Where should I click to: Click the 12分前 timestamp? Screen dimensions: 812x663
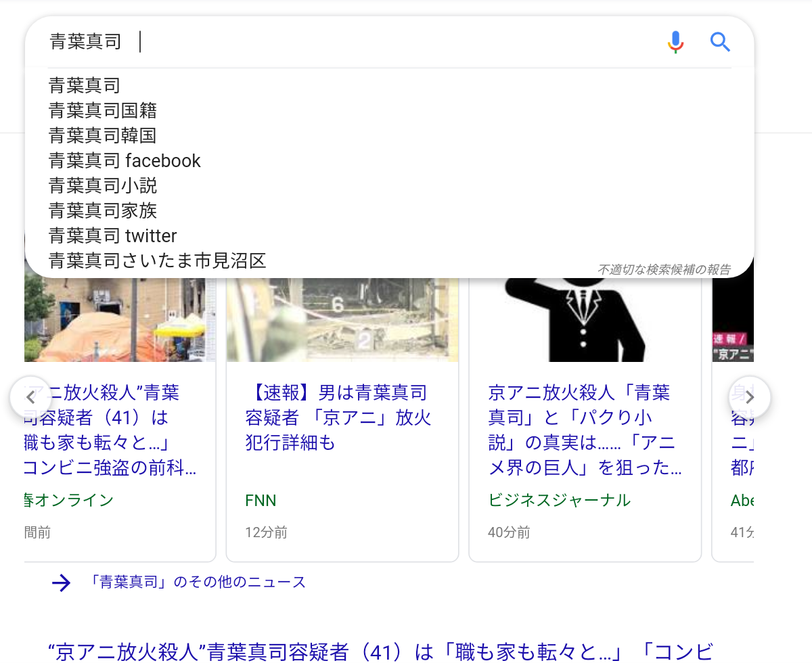point(266,532)
